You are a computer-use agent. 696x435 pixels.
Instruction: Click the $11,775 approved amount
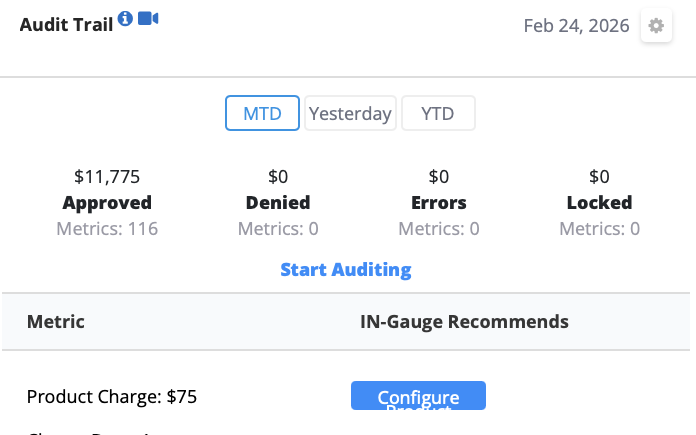107,177
